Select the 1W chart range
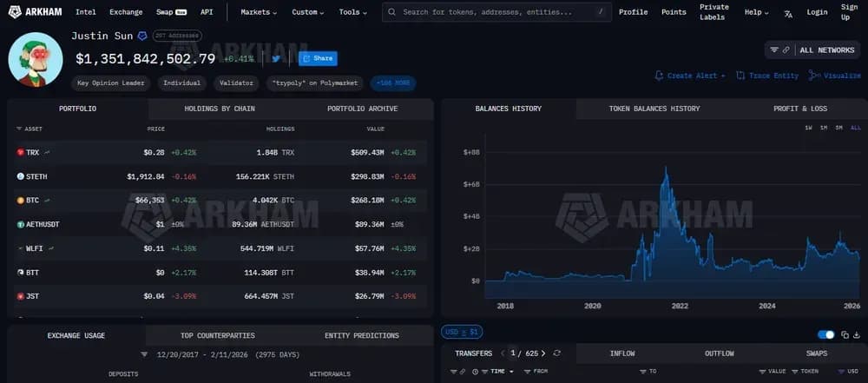 (808, 128)
